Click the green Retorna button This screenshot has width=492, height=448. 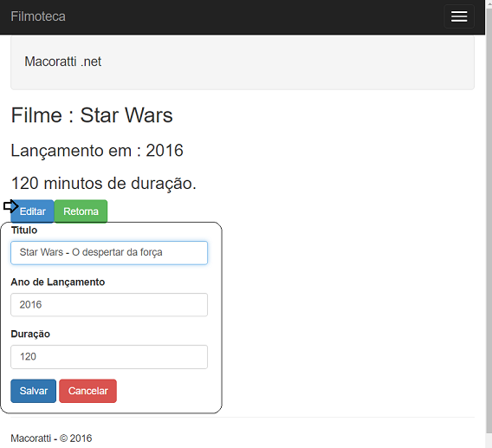(81, 211)
